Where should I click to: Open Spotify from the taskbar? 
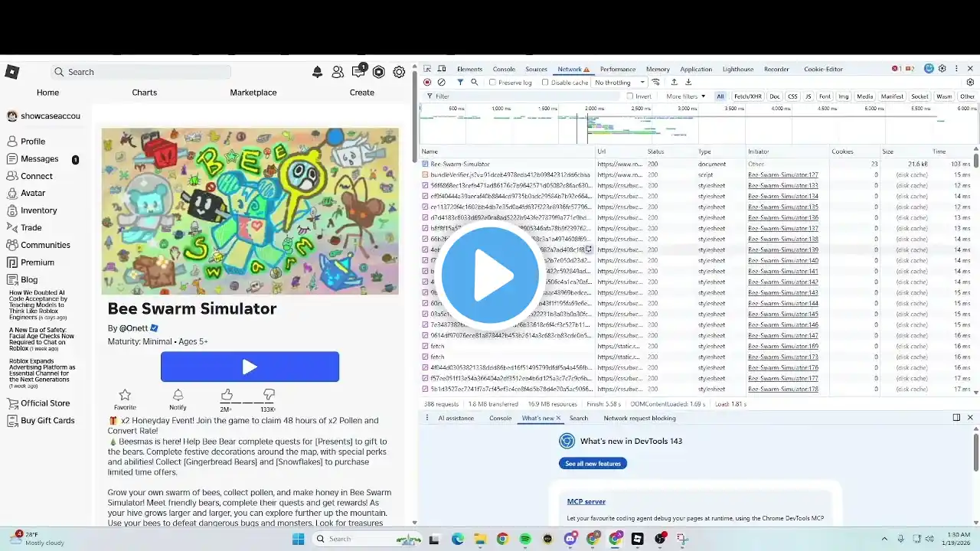[525, 539]
